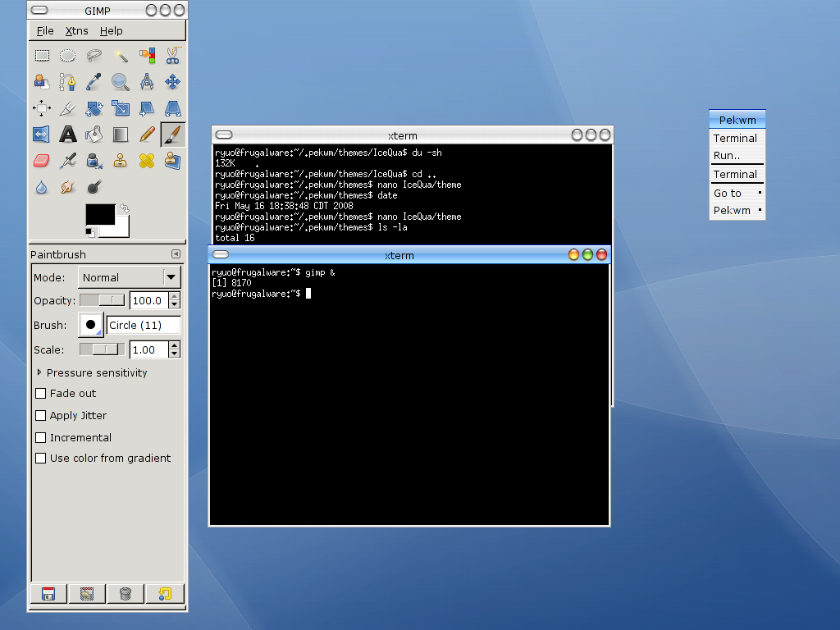Reset colors to default black and white
The width and height of the screenshot is (840, 630).
pyautogui.click(x=90, y=232)
